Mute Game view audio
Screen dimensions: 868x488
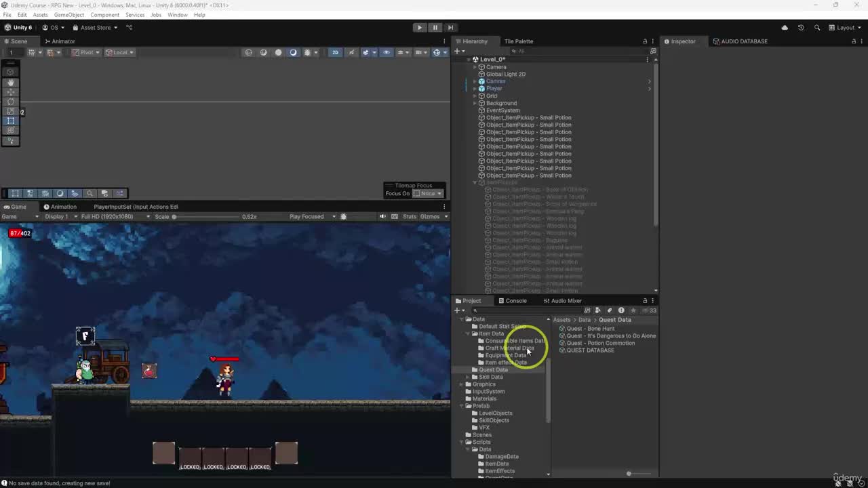point(382,217)
